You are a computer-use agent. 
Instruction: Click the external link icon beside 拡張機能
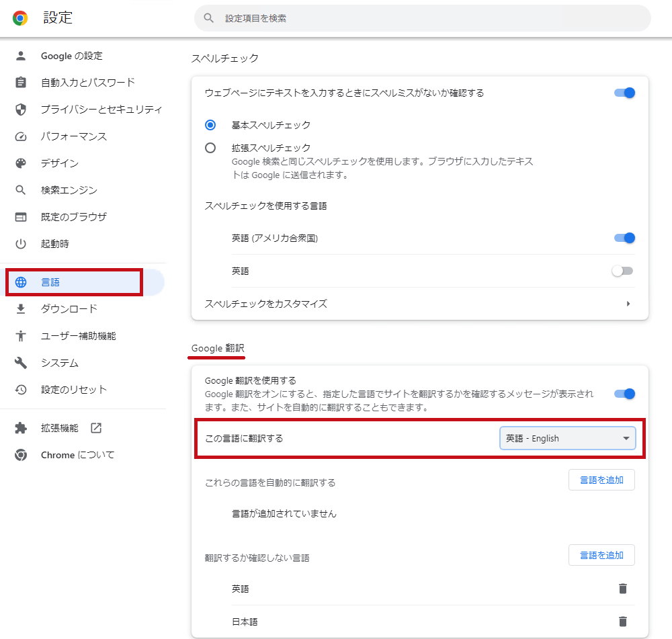point(96,428)
